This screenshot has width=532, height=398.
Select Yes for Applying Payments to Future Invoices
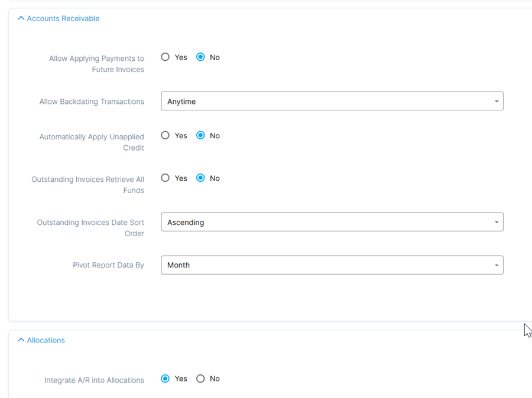tap(166, 57)
